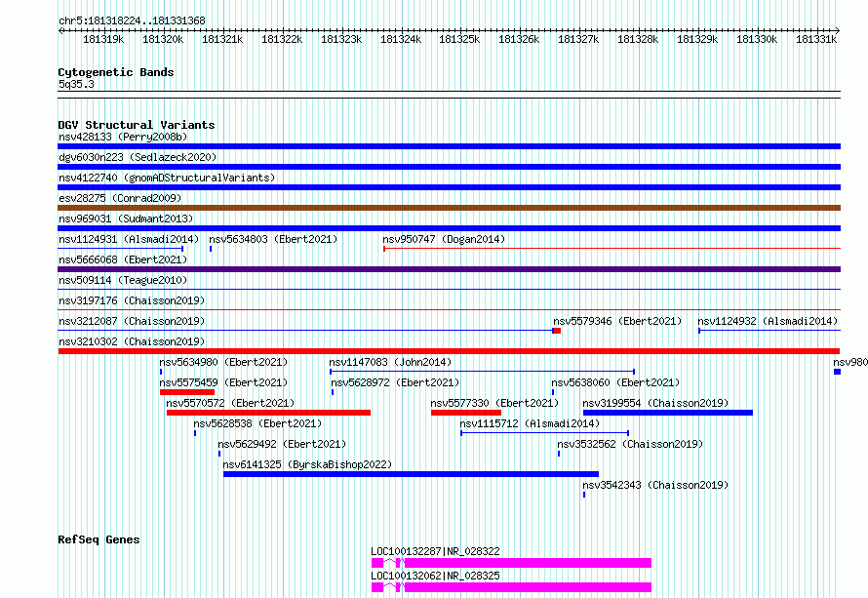Click blue bar under nsv4122740
868x598 pixels.
pyautogui.click(x=449, y=187)
